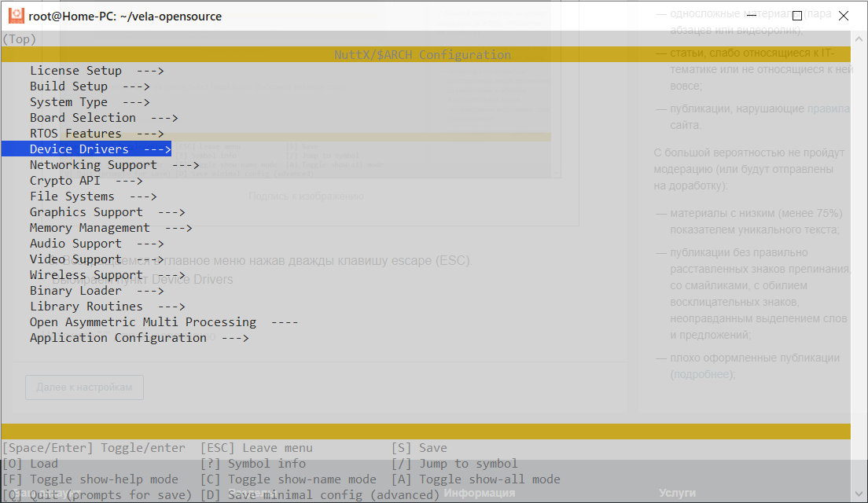Maximize the terminal window

click(797, 16)
